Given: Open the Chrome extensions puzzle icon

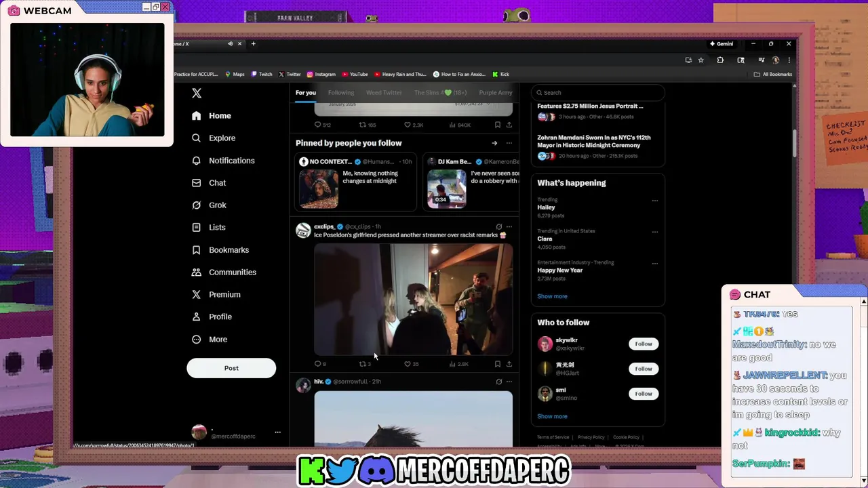Looking at the screenshot, I should point(720,60).
